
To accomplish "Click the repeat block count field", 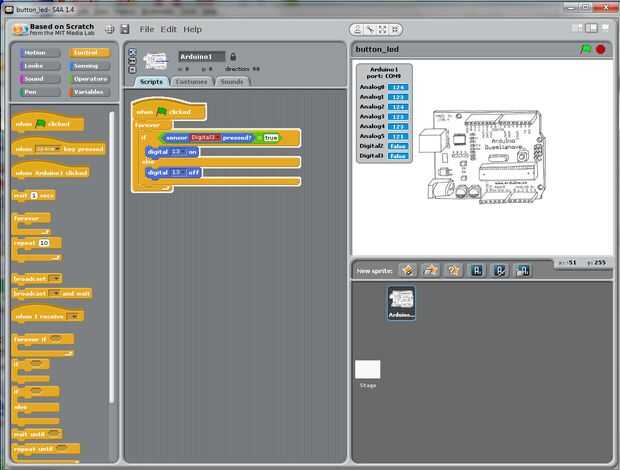I will 44,243.
